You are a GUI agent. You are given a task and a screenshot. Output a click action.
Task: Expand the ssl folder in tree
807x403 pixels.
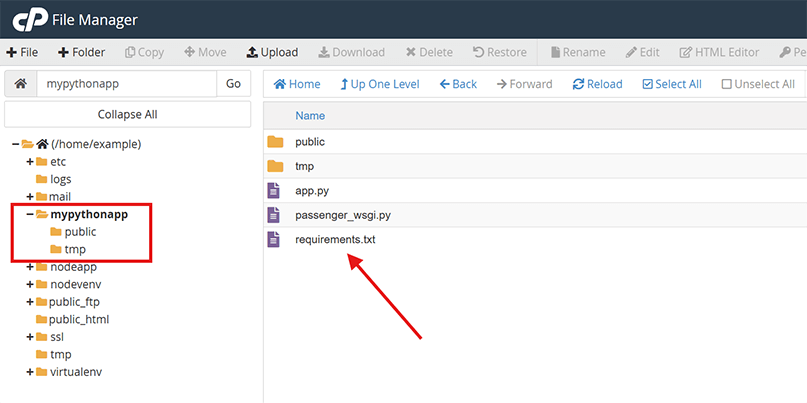click(x=30, y=337)
